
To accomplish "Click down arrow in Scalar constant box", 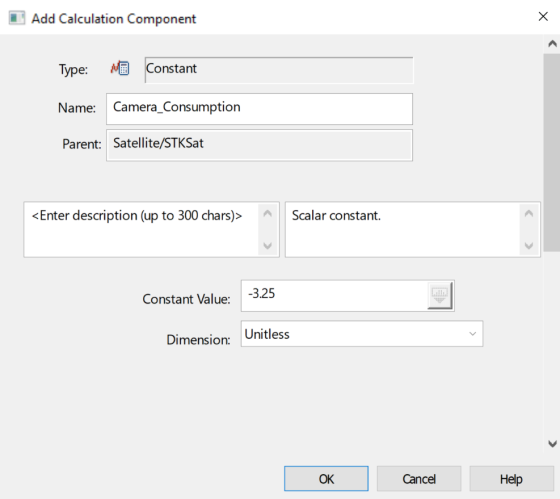I will [529, 245].
